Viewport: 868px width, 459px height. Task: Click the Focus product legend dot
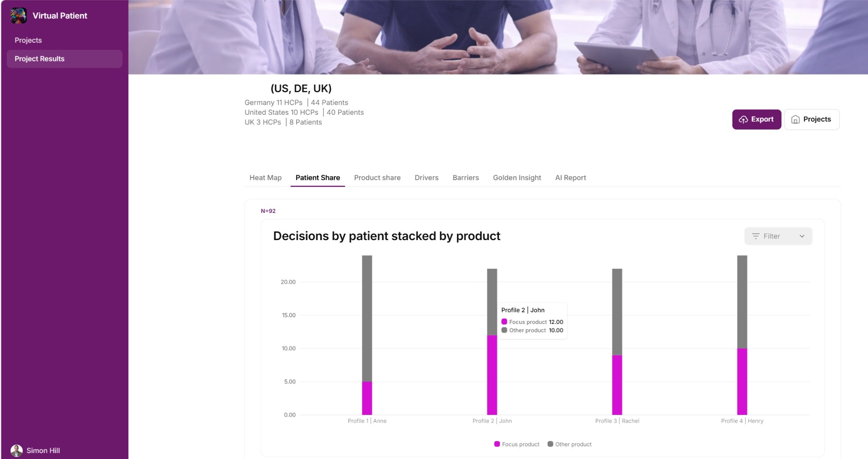pos(497,444)
